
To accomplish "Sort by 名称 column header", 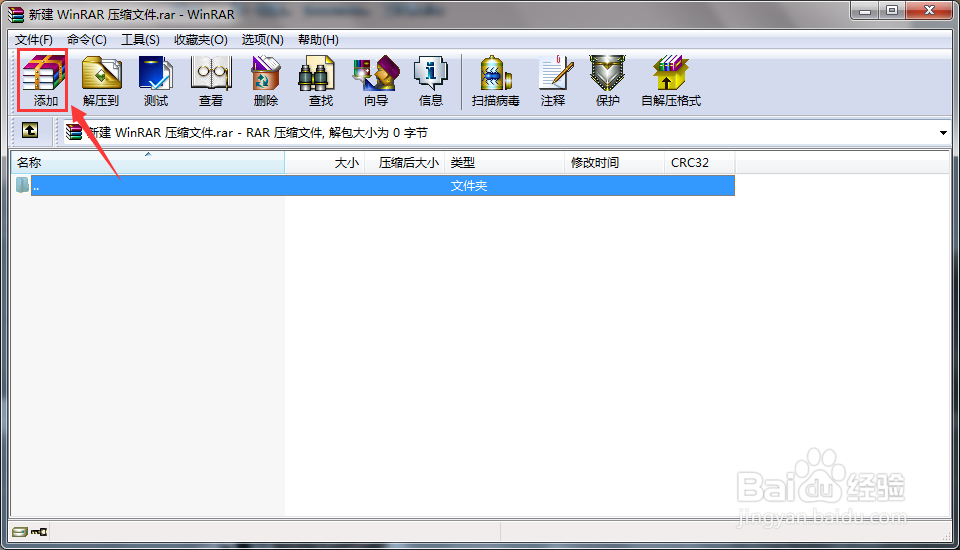I will (148, 163).
